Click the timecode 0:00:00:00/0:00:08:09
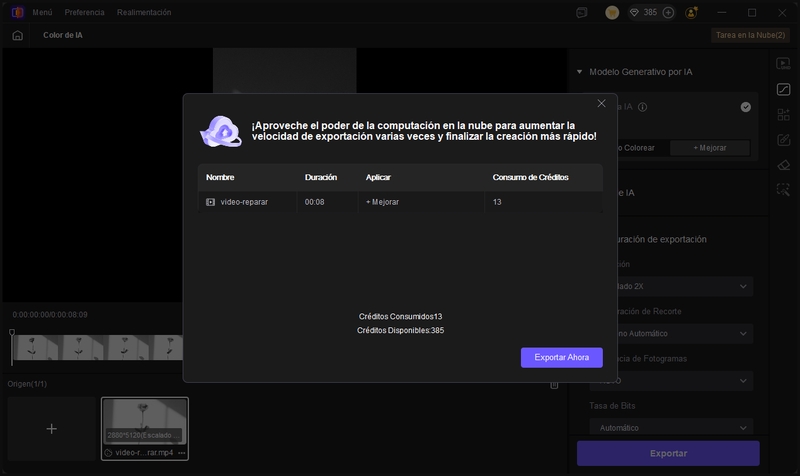This screenshot has width=800, height=476. click(50, 315)
